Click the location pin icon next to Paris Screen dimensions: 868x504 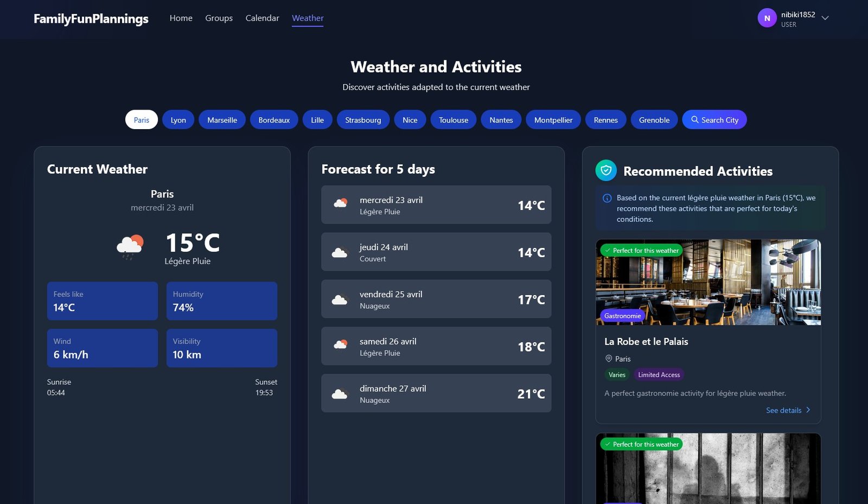608,359
